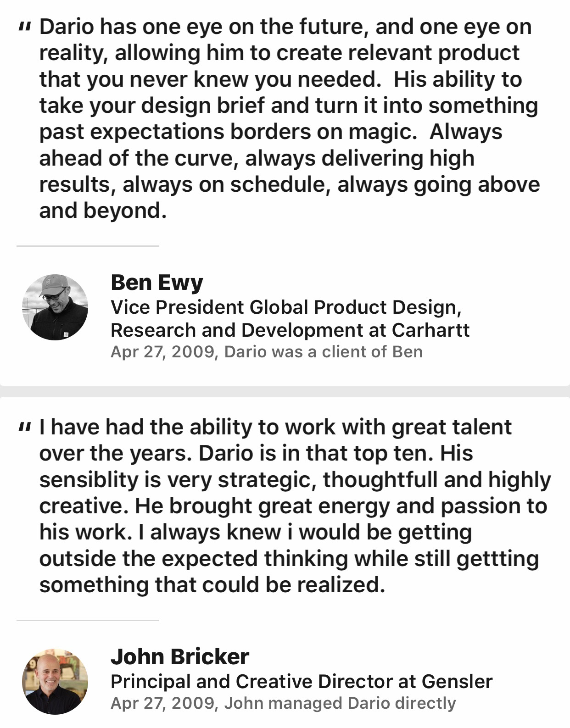The image size is (570, 728).
Task: Click 'John managed Dario directly' line
Action: pyautogui.click(x=283, y=703)
